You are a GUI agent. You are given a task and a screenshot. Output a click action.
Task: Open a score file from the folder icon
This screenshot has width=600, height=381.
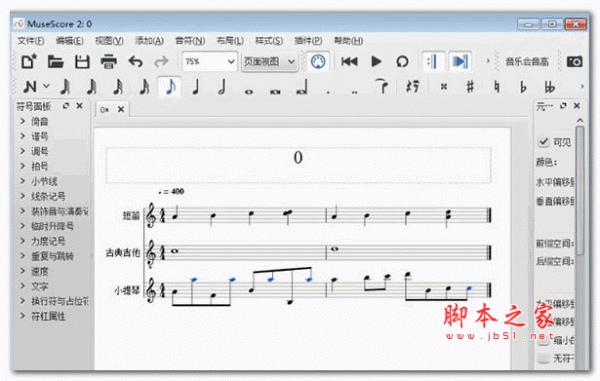tap(55, 62)
